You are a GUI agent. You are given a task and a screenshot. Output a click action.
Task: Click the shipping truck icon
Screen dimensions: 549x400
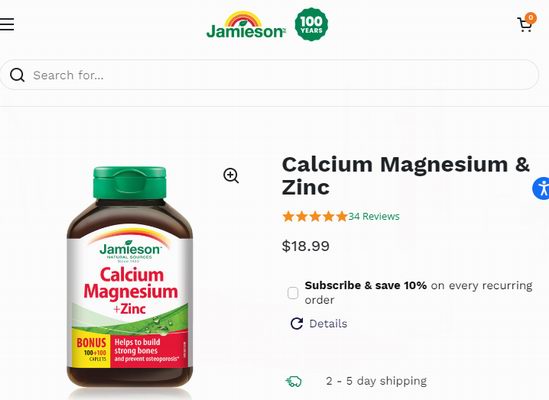(293, 381)
